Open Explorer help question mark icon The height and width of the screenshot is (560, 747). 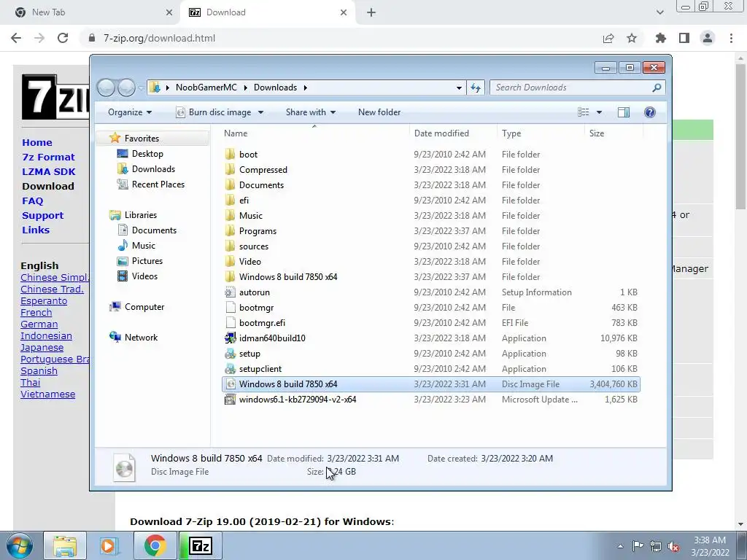(x=649, y=112)
